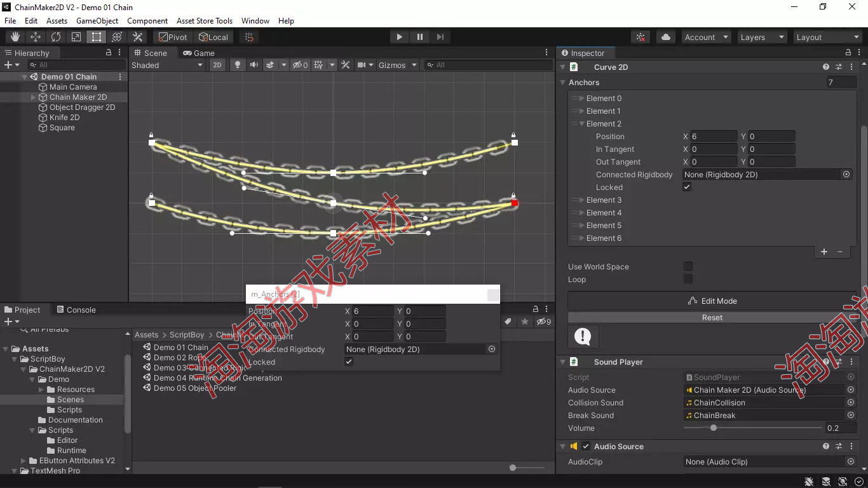This screenshot has width=868, height=488.
Task: Click the Scene view search field
Action: pyautogui.click(x=488, y=65)
